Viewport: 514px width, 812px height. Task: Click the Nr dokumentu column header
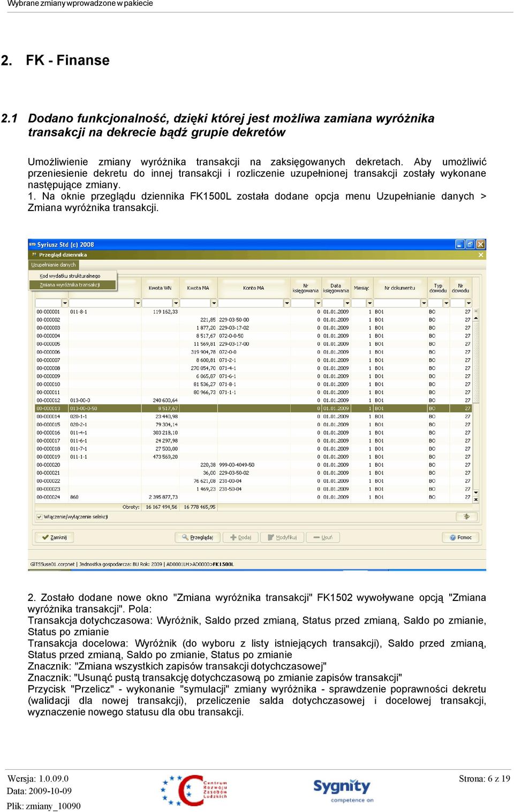(x=399, y=288)
